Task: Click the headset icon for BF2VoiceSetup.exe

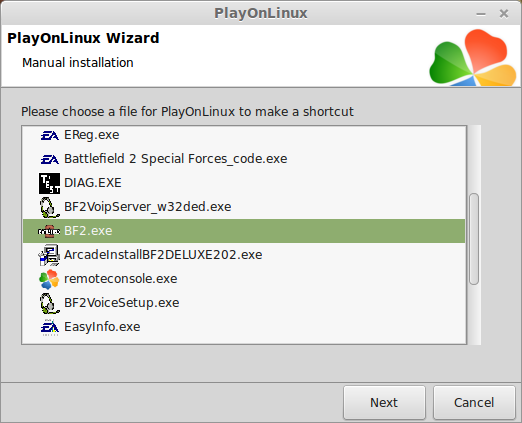Action: pyautogui.click(x=49, y=303)
